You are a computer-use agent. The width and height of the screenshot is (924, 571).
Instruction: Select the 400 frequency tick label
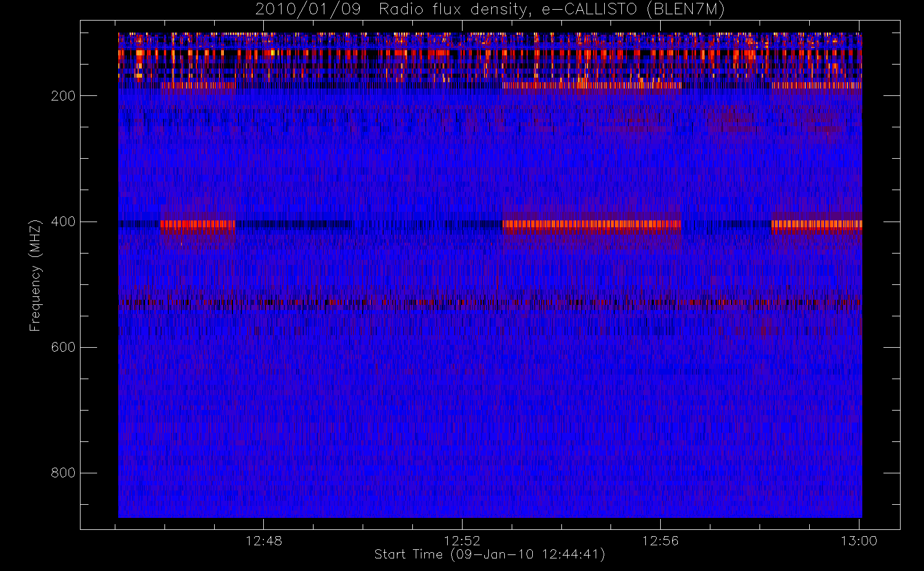63,222
